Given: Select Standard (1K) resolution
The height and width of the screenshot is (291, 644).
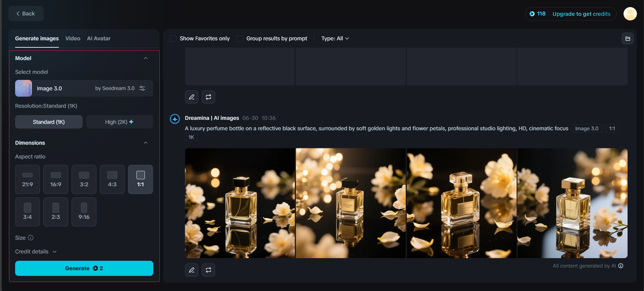Looking at the screenshot, I should pyautogui.click(x=49, y=122).
